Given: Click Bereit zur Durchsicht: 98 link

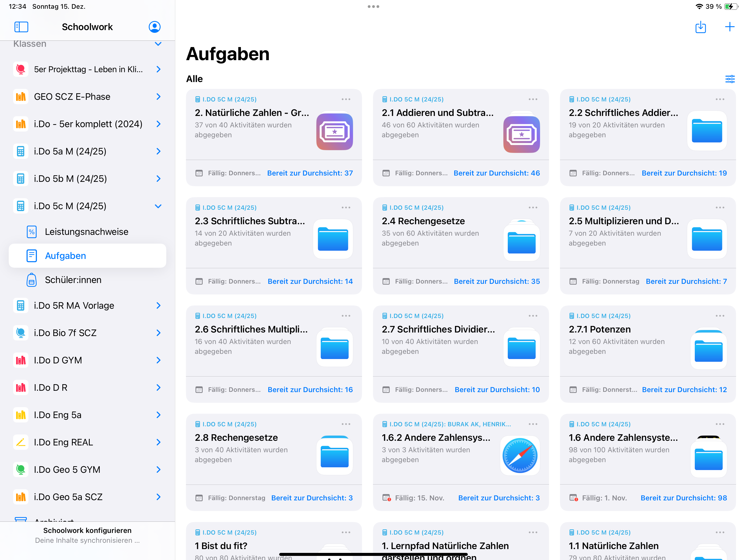Looking at the screenshot, I should [683, 498].
